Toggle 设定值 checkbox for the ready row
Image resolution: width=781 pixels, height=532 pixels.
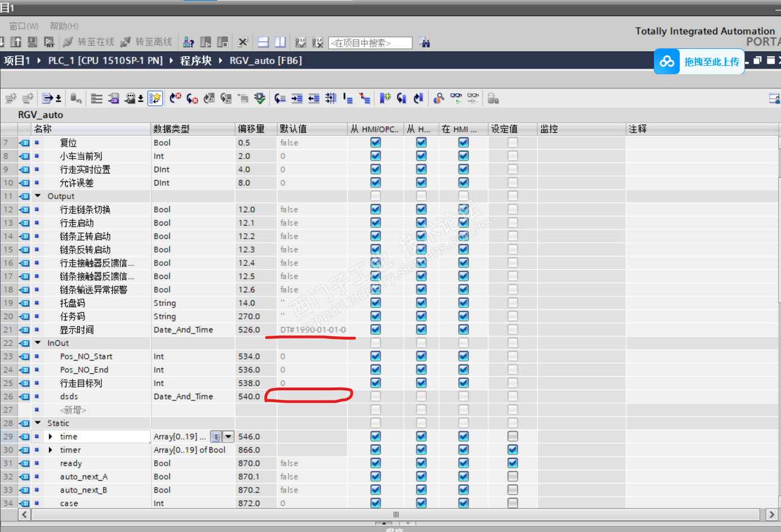click(x=513, y=463)
